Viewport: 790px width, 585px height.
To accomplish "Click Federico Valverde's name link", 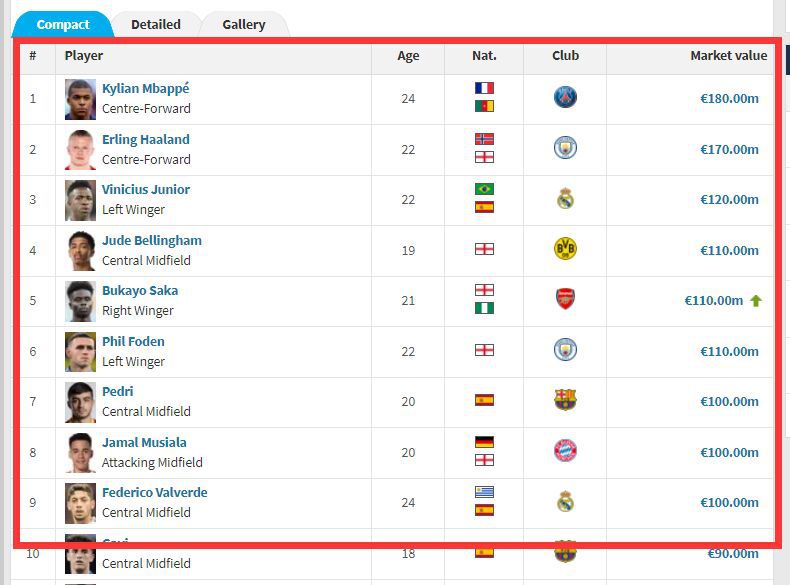I will point(152,492).
